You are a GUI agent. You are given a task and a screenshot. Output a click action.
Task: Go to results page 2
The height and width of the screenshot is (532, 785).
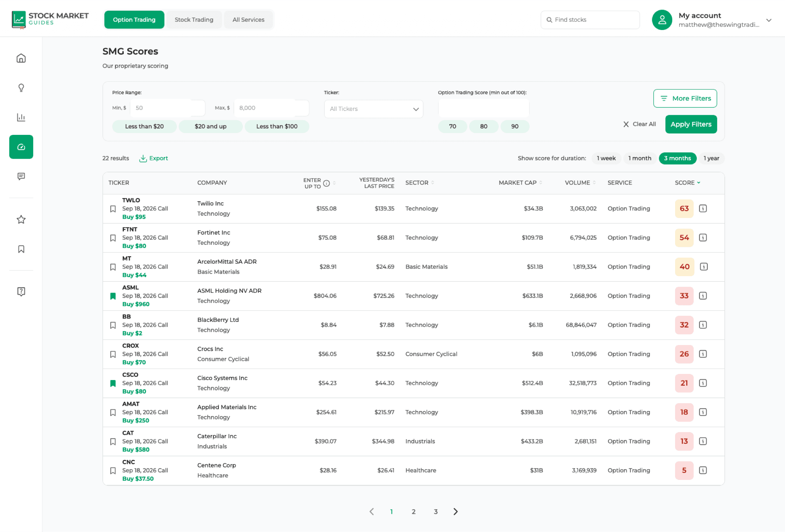tap(414, 511)
